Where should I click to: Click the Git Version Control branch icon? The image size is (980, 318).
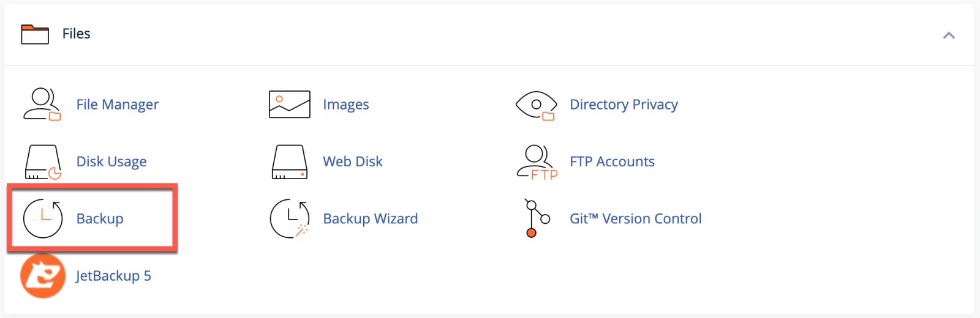coord(537,218)
